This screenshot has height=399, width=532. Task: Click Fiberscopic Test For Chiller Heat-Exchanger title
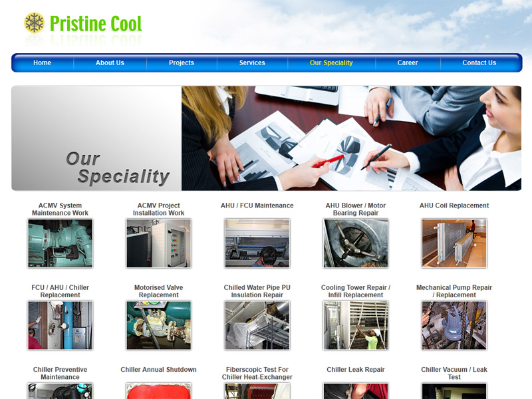tap(257, 373)
